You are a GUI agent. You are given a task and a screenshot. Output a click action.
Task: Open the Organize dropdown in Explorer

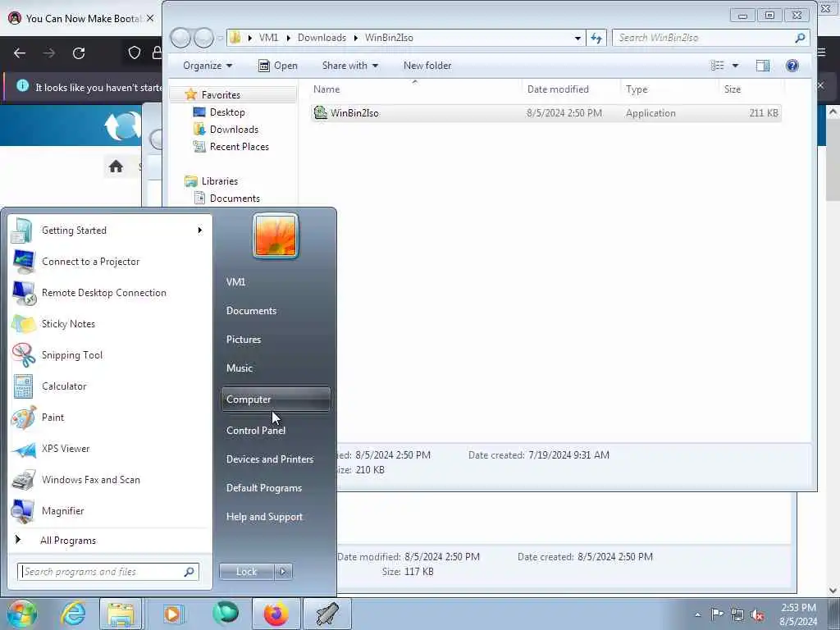208,66
